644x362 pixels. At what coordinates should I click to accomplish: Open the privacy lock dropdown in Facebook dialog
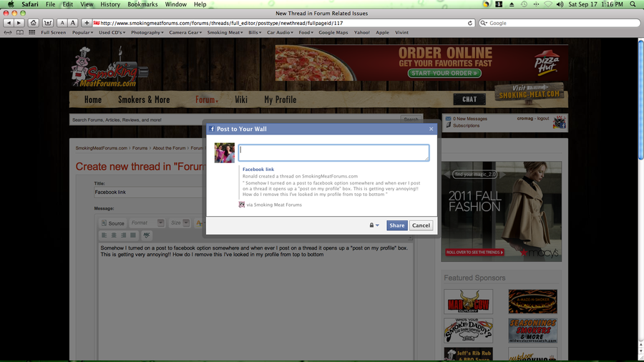(x=374, y=225)
